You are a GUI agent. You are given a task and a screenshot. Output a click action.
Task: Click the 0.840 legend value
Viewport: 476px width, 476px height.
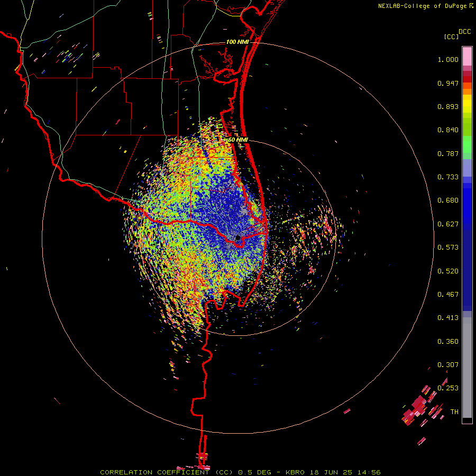pos(448,130)
